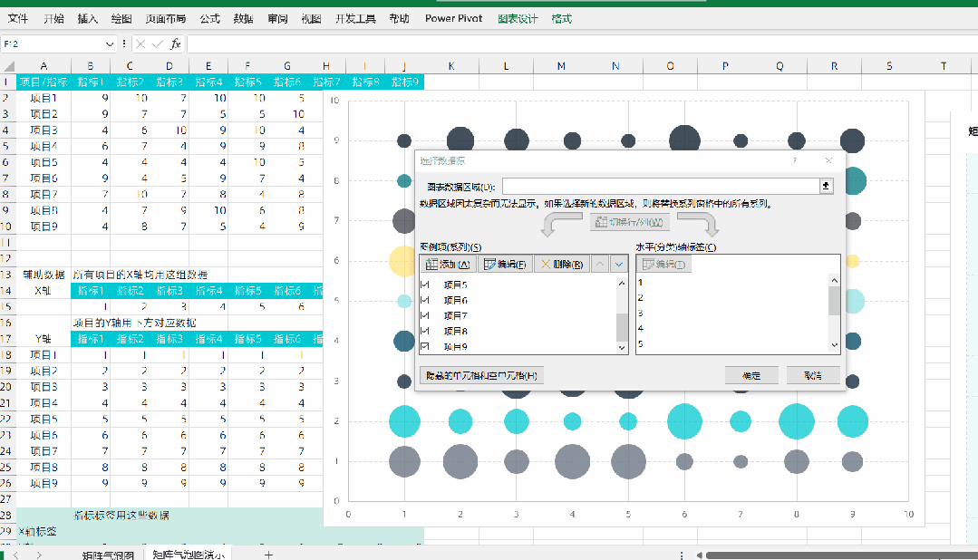The image size is (978, 560).
Task: Click the 切换行/列 switch row/column button
Action: pos(630,222)
